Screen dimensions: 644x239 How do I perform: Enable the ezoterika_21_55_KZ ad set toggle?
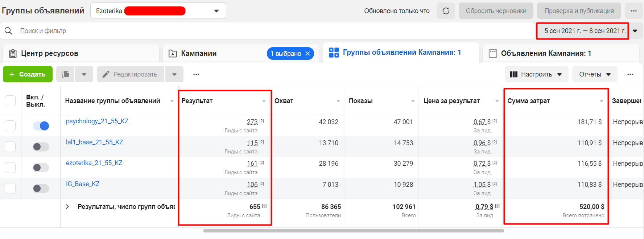point(41,168)
